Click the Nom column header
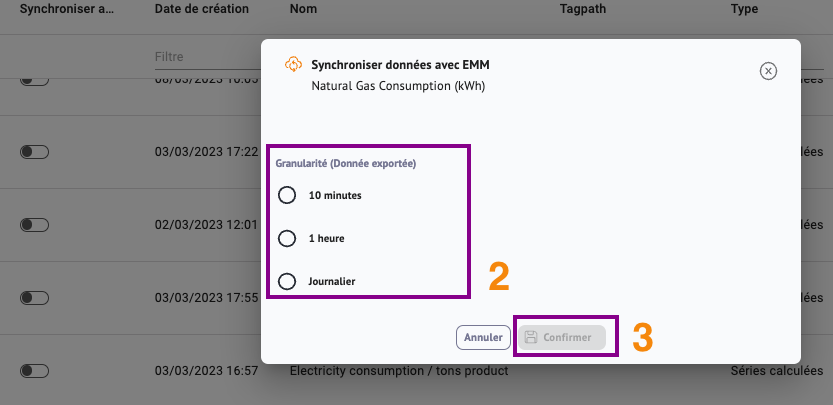The width and height of the screenshot is (833, 405). tap(303, 9)
